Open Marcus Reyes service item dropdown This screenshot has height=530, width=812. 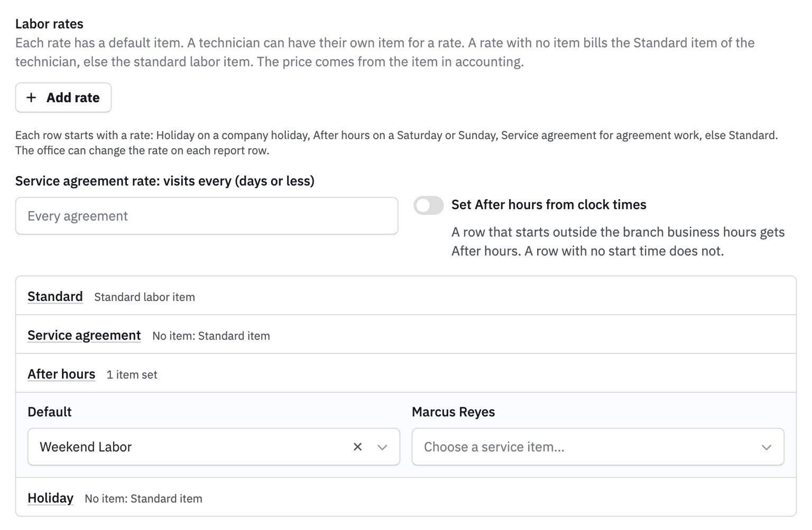pos(597,447)
